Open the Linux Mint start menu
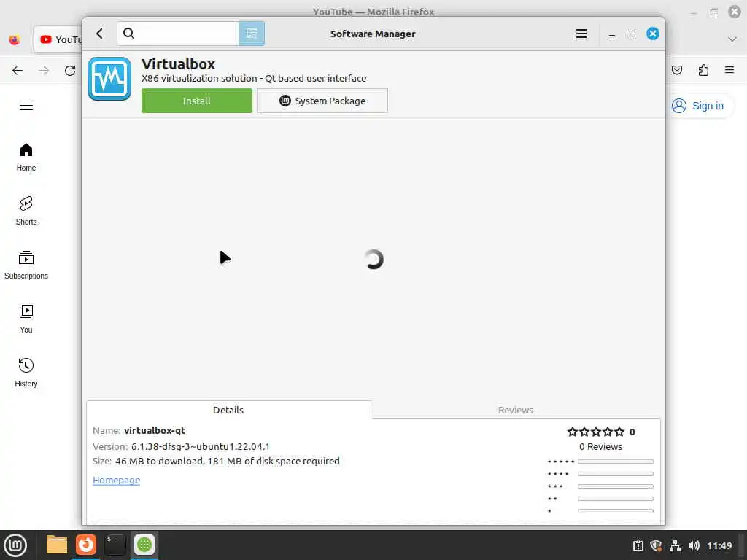Viewport: 747px width, 560px height. (15, 545)
